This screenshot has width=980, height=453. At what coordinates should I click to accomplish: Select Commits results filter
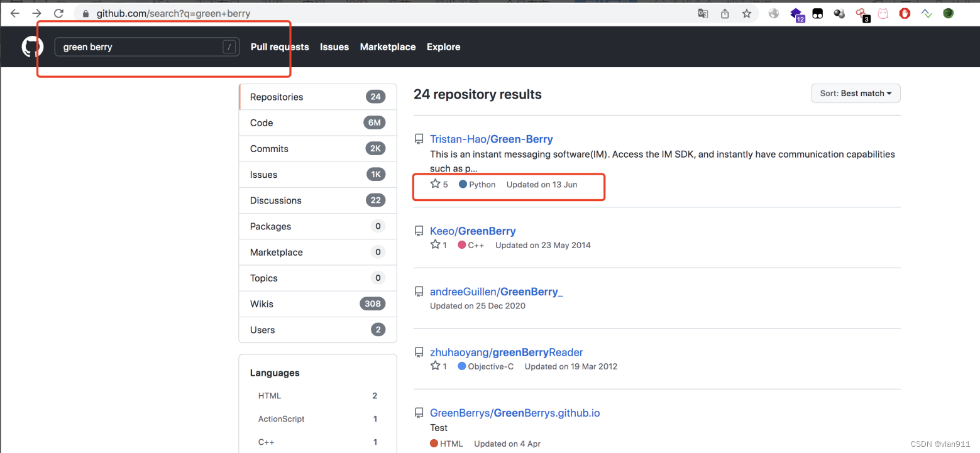tap(318, 148)
